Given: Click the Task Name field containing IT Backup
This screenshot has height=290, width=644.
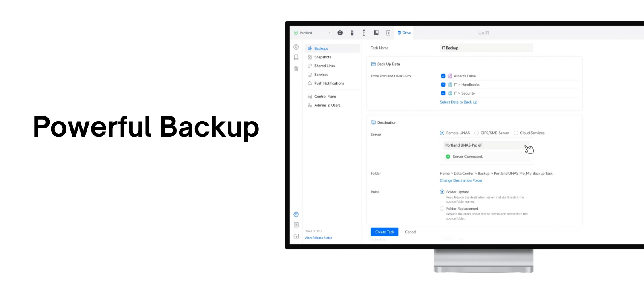Looking at the screenshot, I should pos(486,48).
